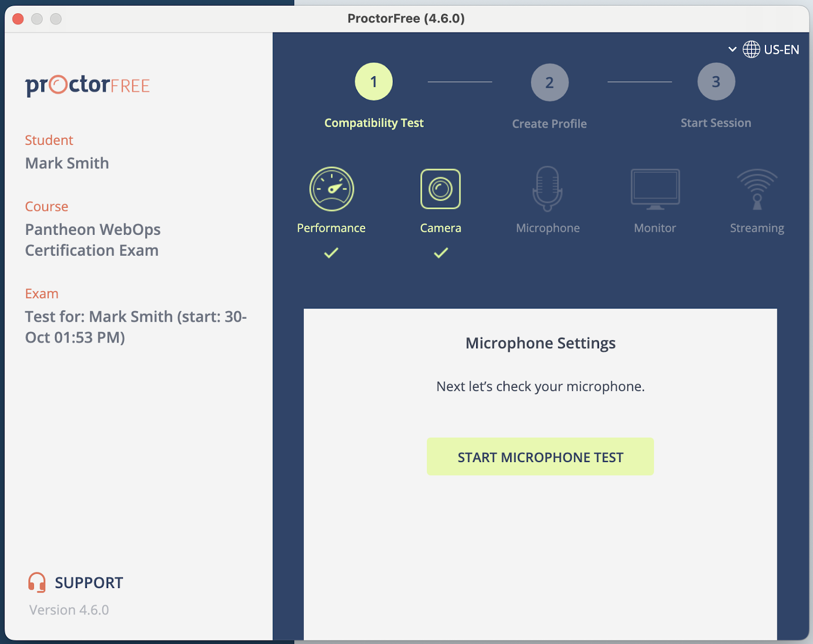Click the Monitor test icon
The height and width of the screenshot is (644, 813).
click(x=655, y=189)
